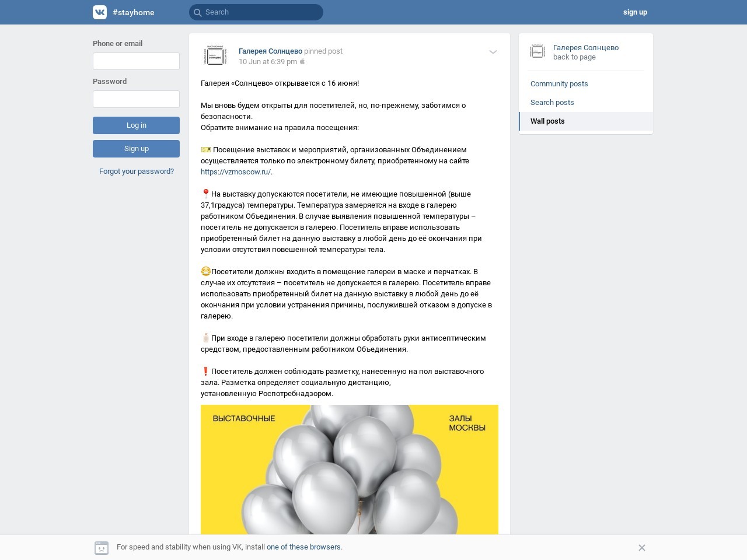Click sign up in the top header
The width and height of the screenshot is (747, 560).
click(x=635, y=12)
